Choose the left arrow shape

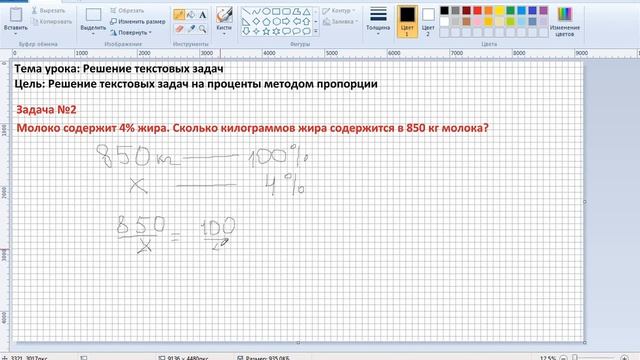(x=297, y=21)
